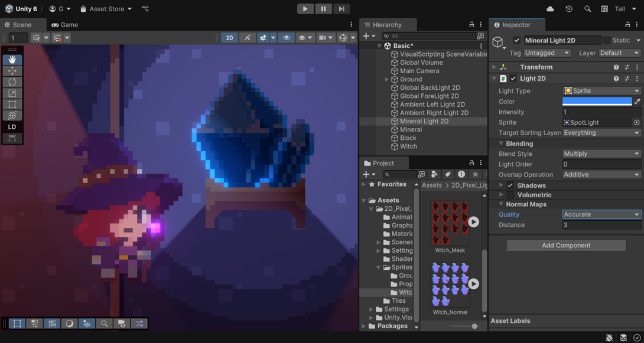This screenshot has height=343, width=644.
Task: Select the Transform tool
Action: pyautogui.click(x=12, y=115)
